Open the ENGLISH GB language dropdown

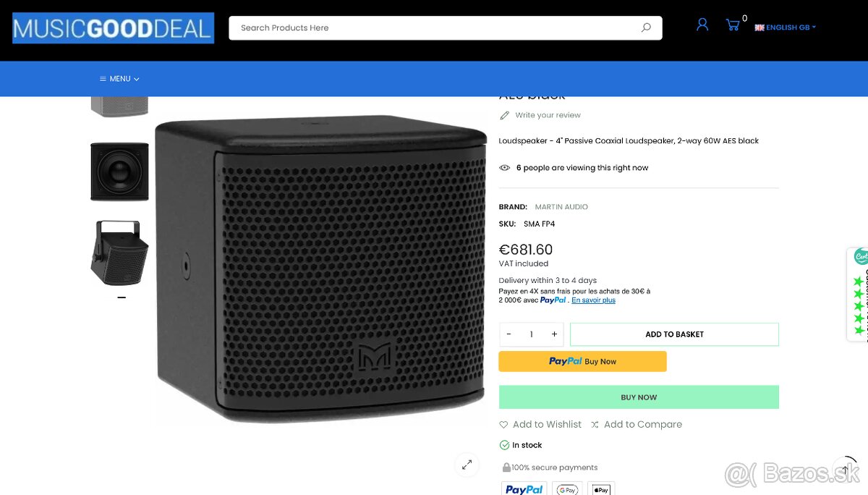coord(785,27)
